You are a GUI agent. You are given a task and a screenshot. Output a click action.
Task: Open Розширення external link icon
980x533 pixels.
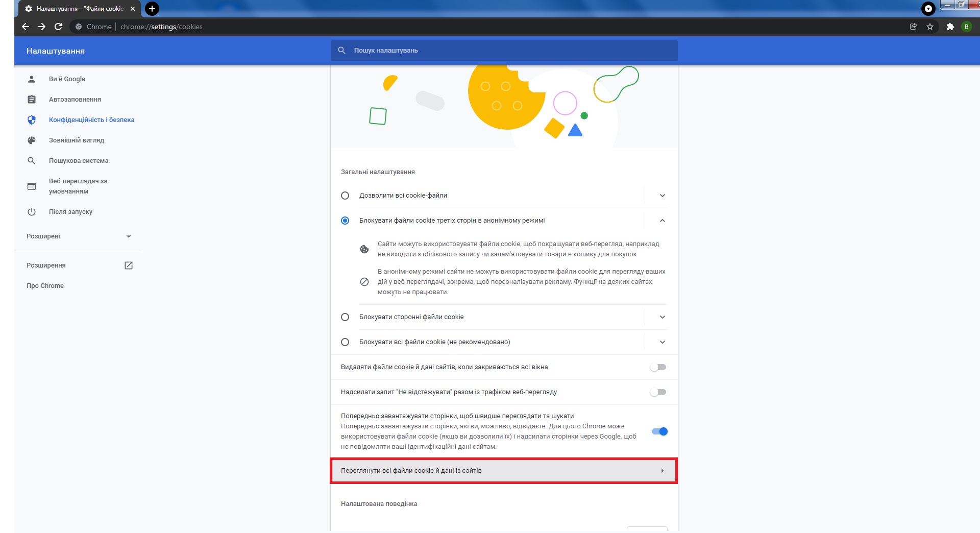(x=129, y=265)
